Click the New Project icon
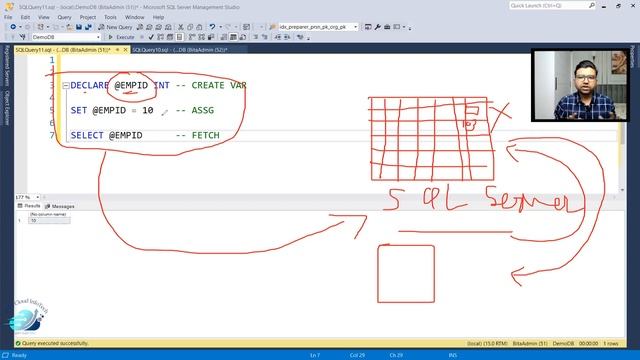The image size is (640, 360). point(40,27)
